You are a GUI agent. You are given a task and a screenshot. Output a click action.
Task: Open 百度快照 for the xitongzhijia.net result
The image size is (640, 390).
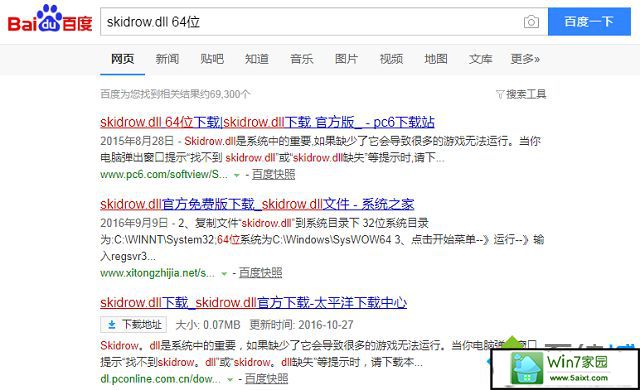click(x=260, y=273)
